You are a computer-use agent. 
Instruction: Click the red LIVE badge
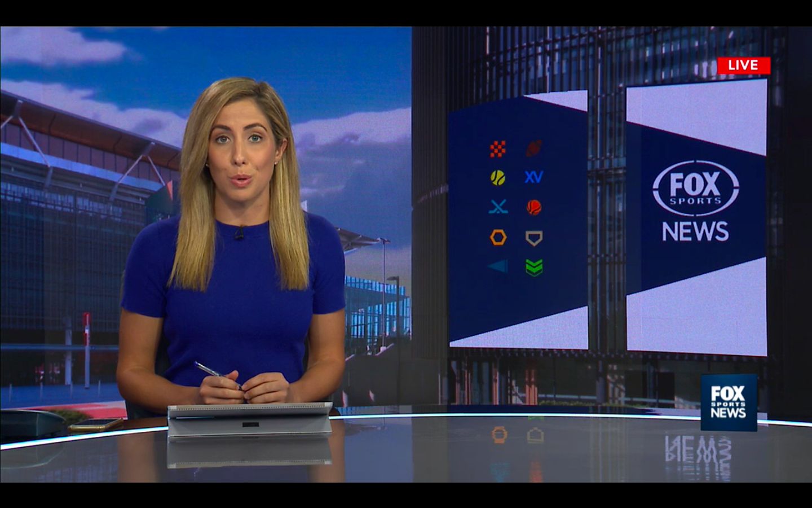click(x=743, y=65)
